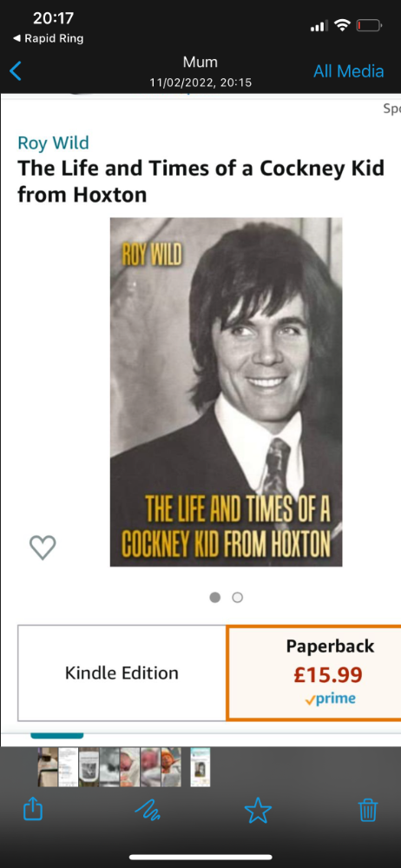The width and height of the screenshot is (401, 868).
Task: Return to the Rapid Ring app
Action: pyautogui.click(x=48, y=38)
